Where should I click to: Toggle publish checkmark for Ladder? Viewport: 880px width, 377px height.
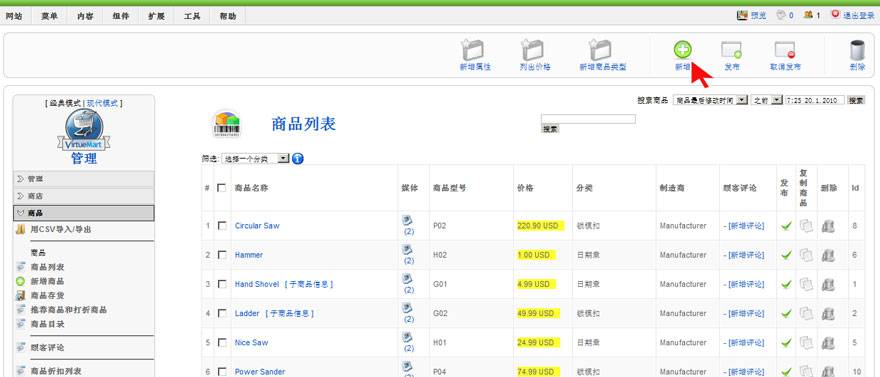coord(786,313)
